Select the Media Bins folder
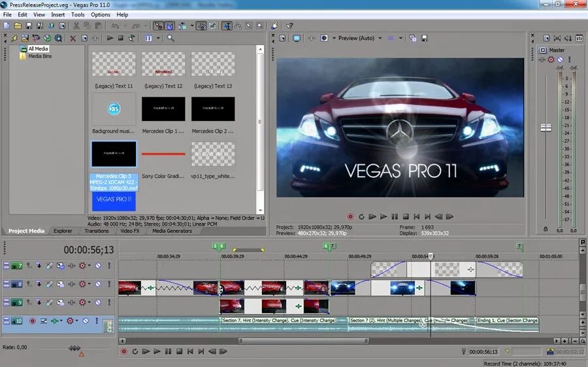Viewport: 588px width, 367px height. 40,56
